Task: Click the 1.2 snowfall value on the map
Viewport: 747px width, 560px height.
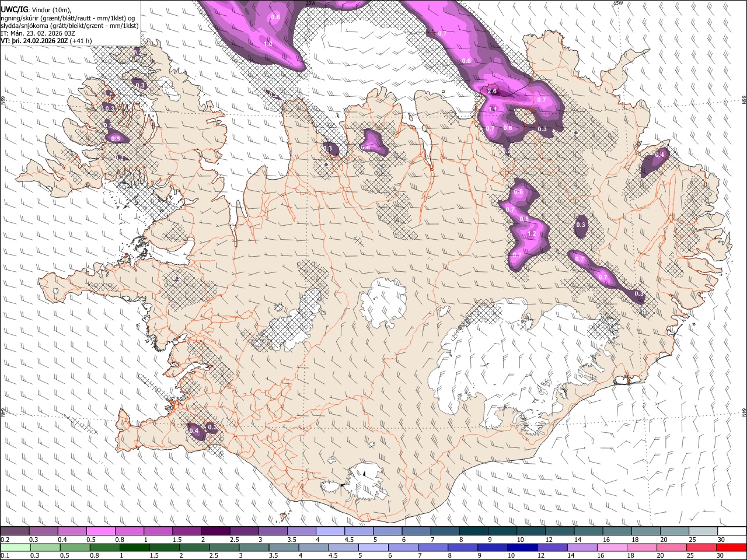Action: click(531, 233)
